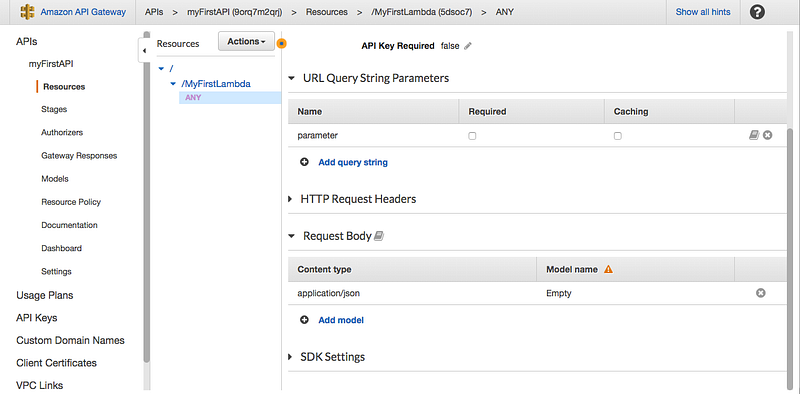Open the Resources sidebar item

point(64,87)
